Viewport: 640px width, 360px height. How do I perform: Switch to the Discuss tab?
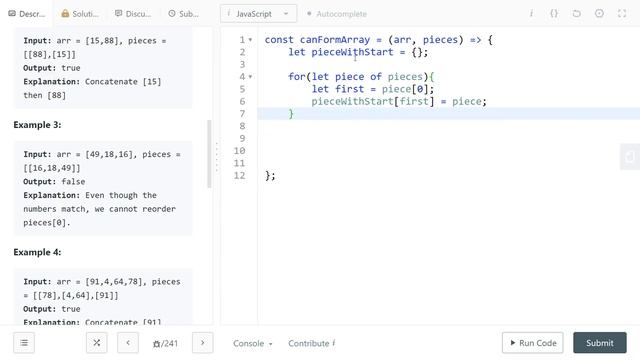133,14
